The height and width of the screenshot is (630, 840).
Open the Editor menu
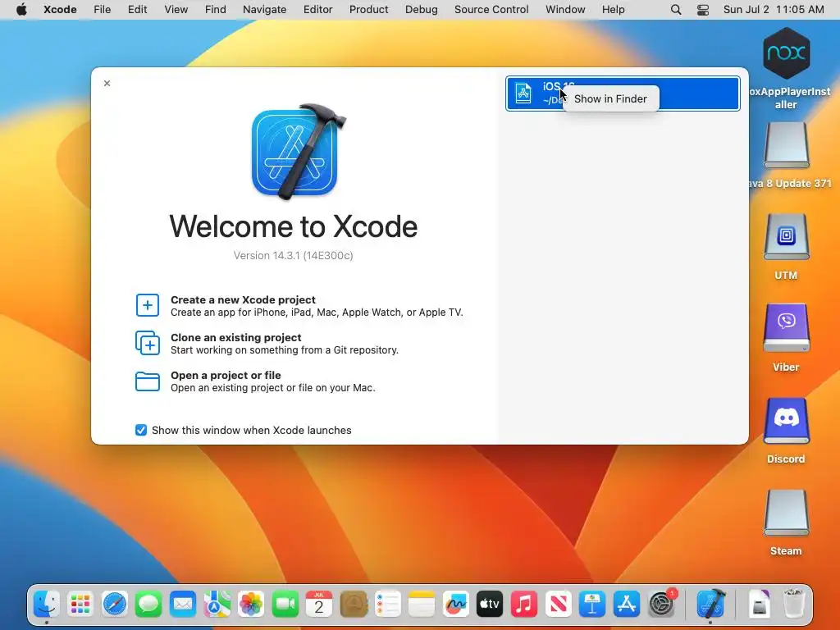(x=317, y=10)
